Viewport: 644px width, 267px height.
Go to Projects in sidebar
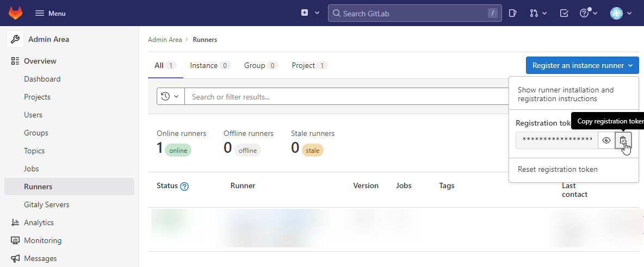click(x=38, y=97)
